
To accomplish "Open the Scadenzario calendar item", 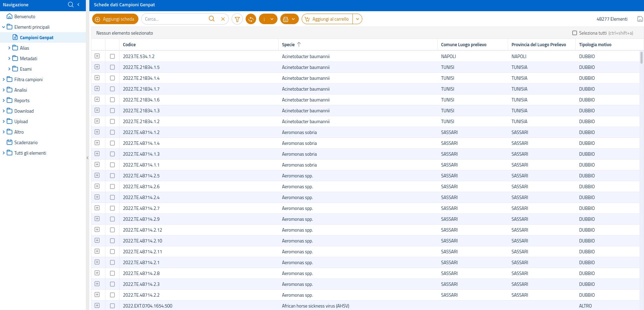I will point(26,142).
